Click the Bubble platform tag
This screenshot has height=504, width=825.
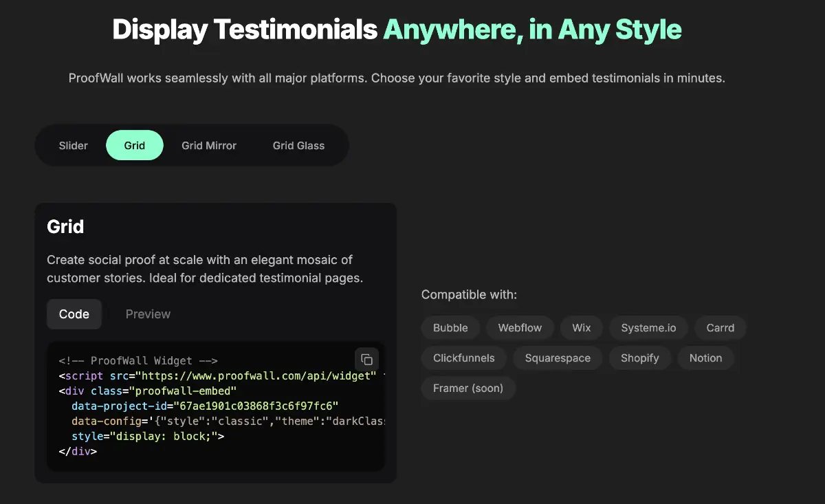[x=450, y=328]
